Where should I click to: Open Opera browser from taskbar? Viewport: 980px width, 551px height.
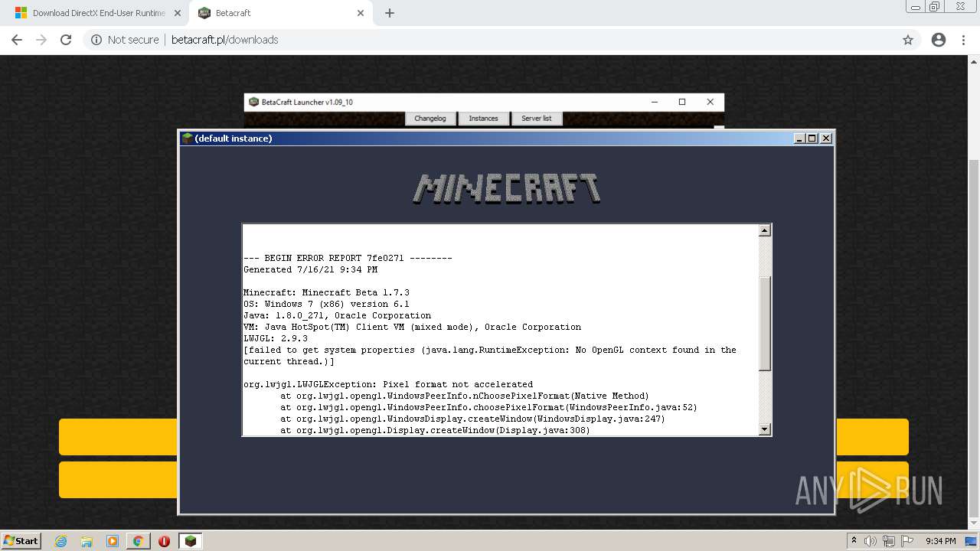[x=164, y=541]
